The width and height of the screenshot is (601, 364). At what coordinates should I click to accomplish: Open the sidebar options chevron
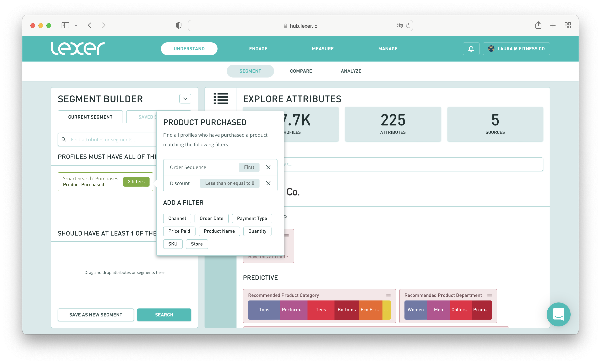pos(76,25)
